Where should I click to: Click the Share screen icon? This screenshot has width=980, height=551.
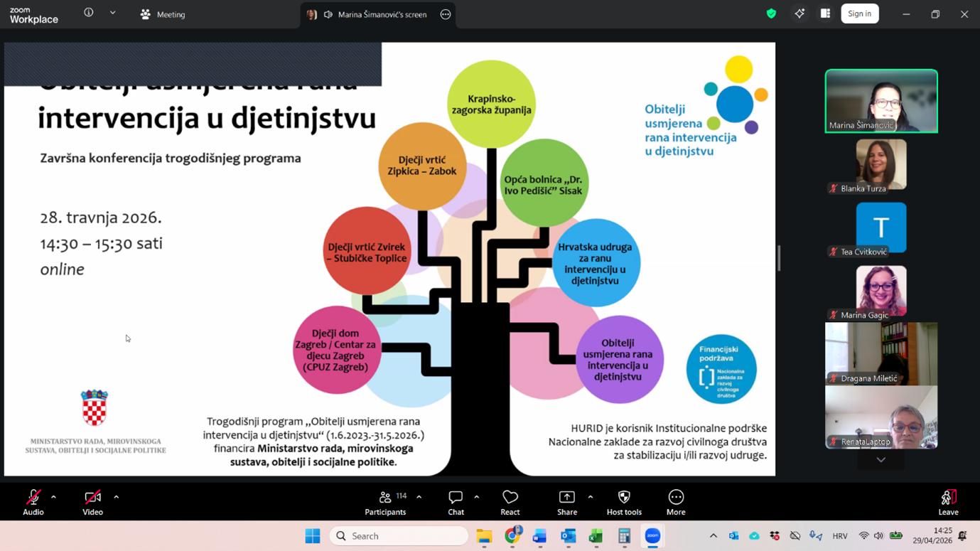point(566,502)
